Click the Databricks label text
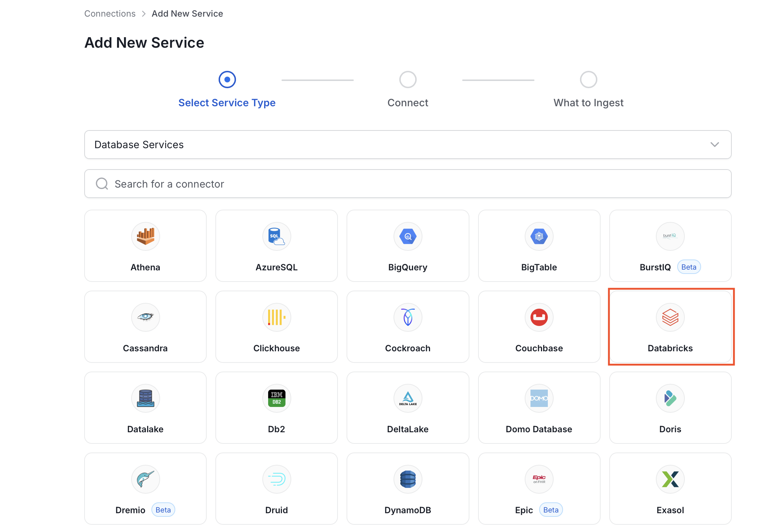This screenshot has width=782, height=532. tap(670, 348)
